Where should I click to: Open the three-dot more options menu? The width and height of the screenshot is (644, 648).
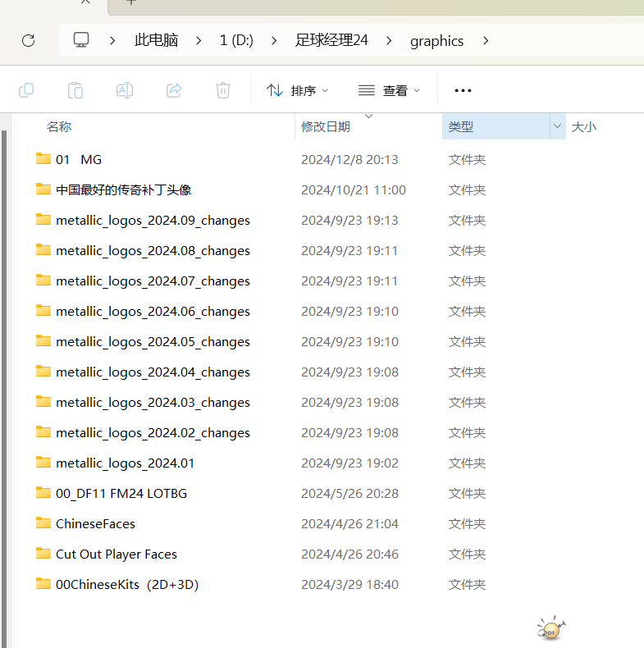point(463,90)
